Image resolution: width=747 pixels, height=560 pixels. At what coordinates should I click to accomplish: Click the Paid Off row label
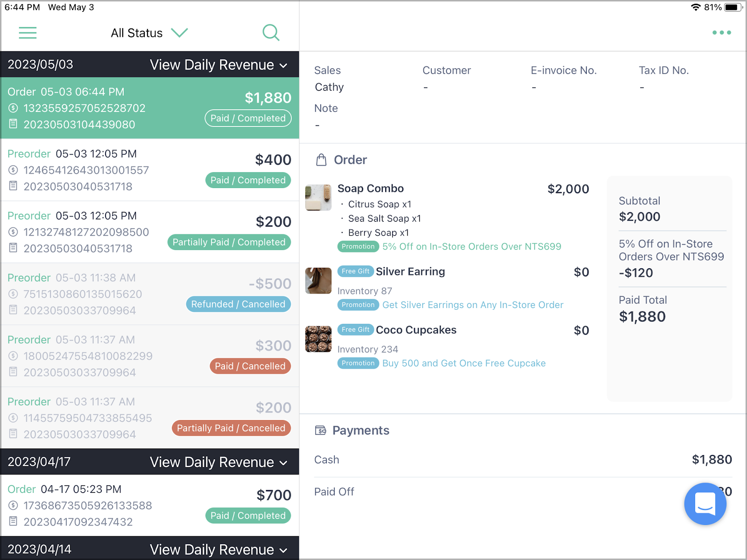(334, 492)
